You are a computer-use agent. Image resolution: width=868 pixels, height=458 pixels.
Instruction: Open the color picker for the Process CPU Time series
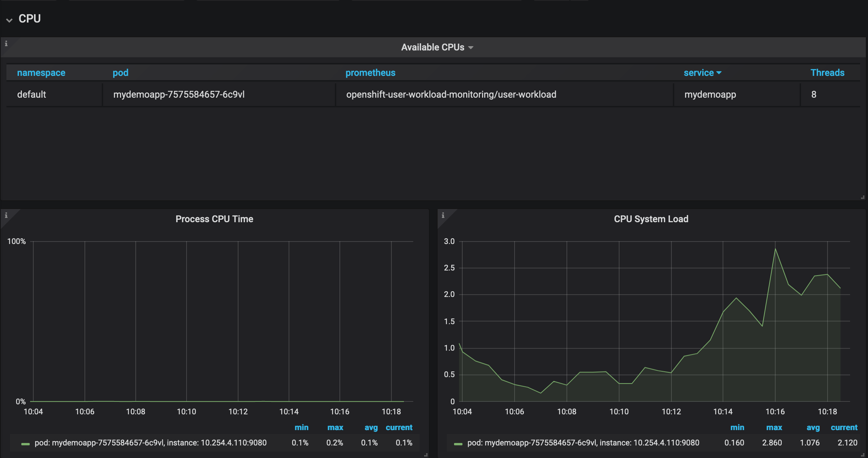(x=25, y=444)
